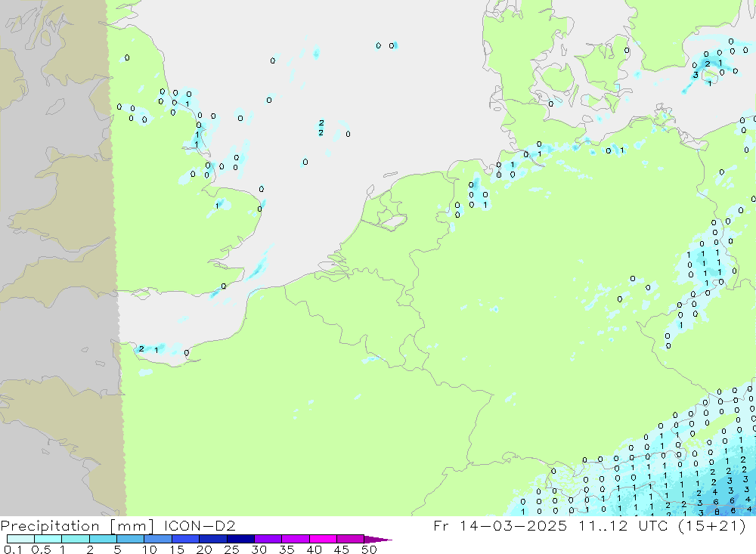Select the 1–2 mm cyan legend swatch

(x=76, y=539)
